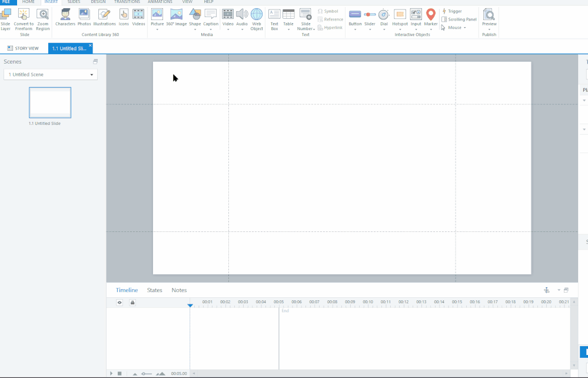Insert a Hotspot interactive object
The width and height of the screenshot is (588, 378).
click(400, 16)
